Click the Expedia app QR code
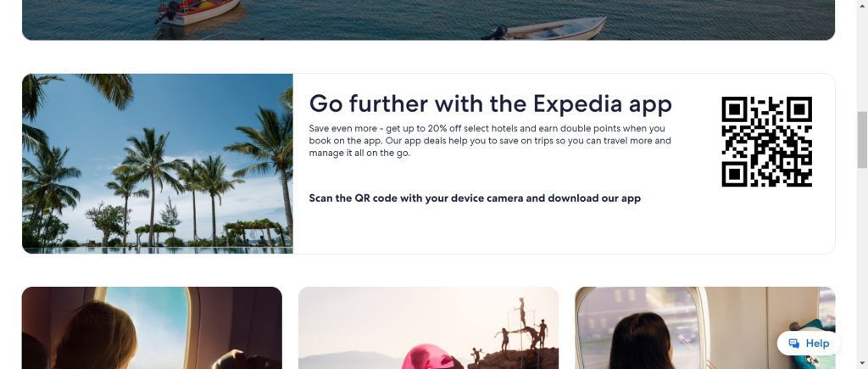 tap(766, 142)
